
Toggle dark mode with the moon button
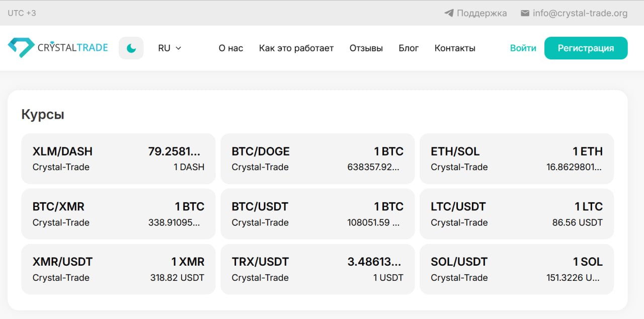pyautogui.click(x=131, y=48)
